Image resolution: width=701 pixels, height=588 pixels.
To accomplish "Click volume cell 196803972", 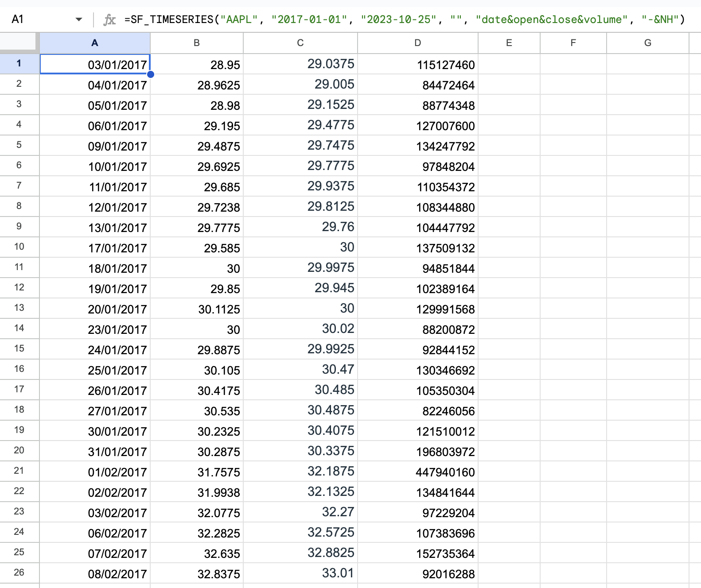I will (x=418, y=451).
